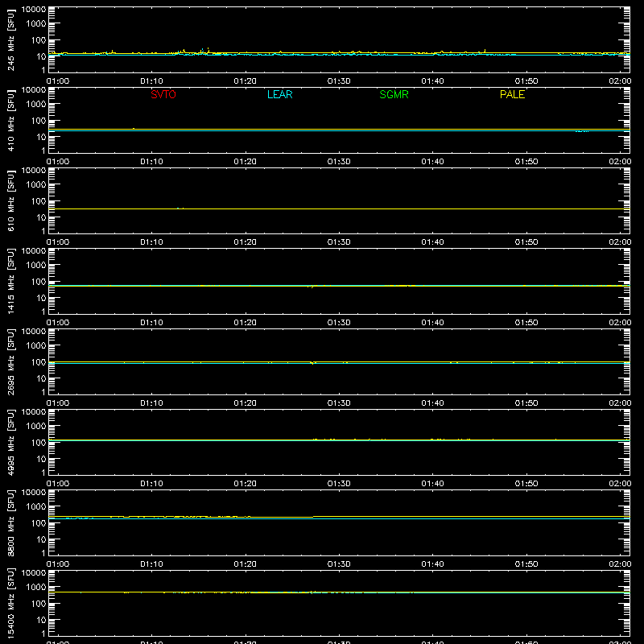
Task: Click '01:40' time label below 410 MHz panel
Action: (x=432, y=162)
